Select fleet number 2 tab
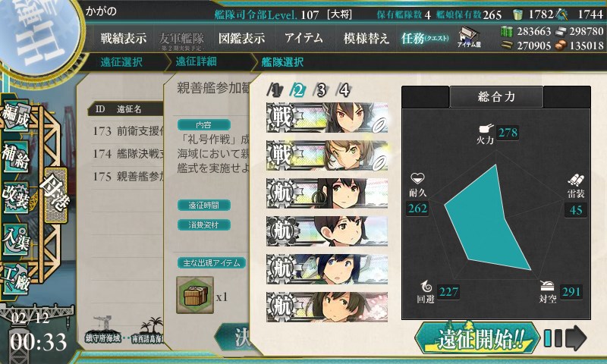The height and width of the screenshot is (364, 607). point(298,90)
